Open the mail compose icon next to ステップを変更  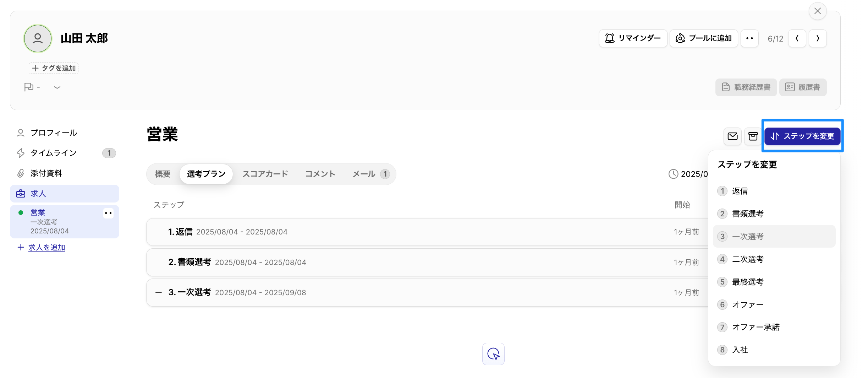(732, 136)
